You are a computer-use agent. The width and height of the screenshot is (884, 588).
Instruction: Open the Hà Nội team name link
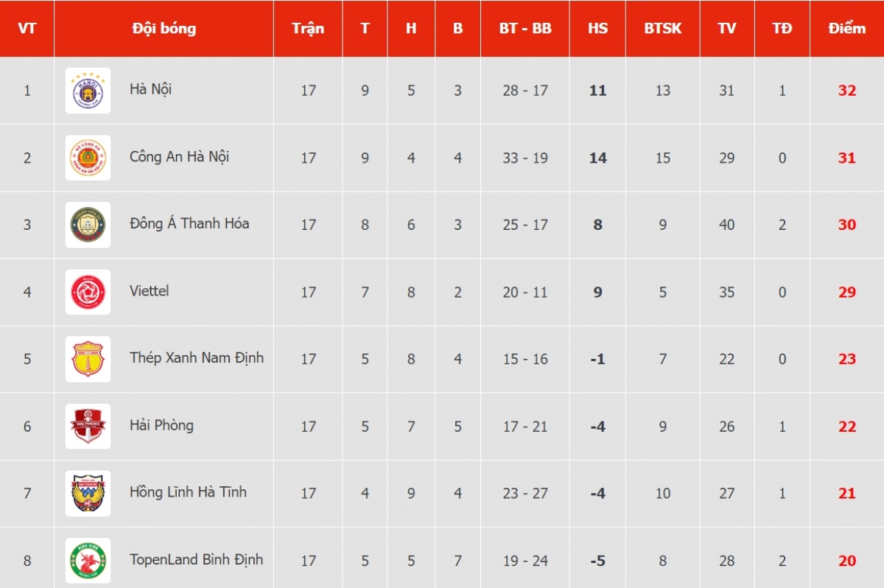point(150,89)
